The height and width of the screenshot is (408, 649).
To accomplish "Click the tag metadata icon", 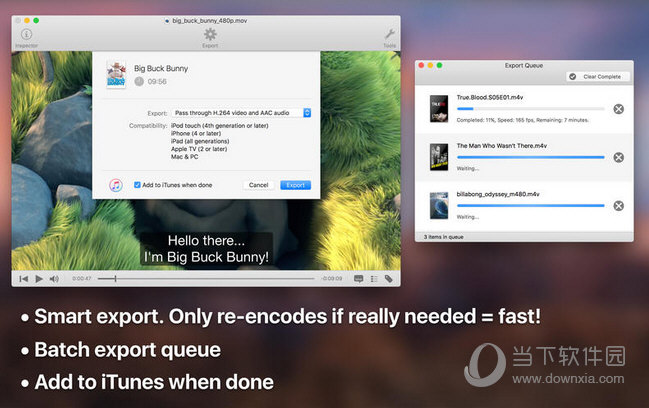I will click(388, 279).
